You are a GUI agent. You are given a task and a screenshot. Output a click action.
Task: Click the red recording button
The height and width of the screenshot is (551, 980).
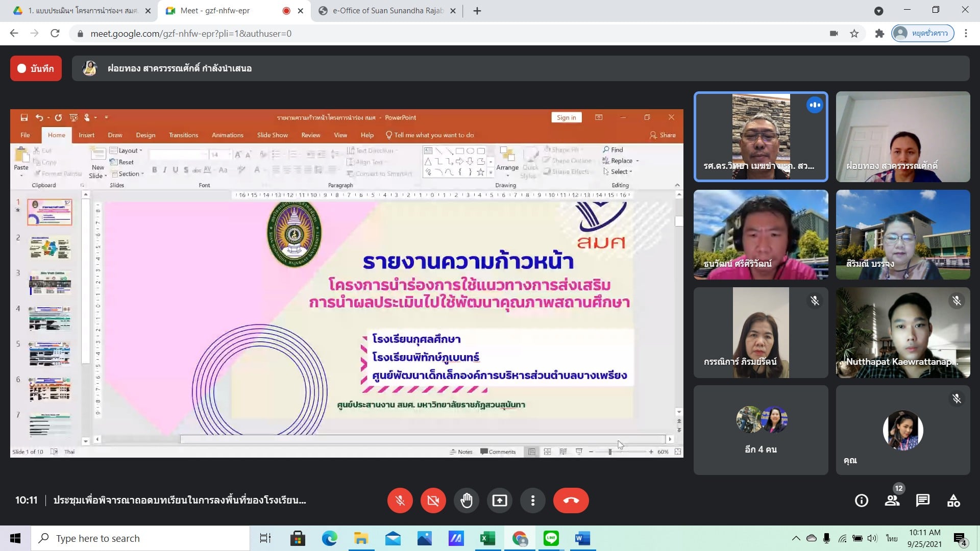(x=36, y=68)
